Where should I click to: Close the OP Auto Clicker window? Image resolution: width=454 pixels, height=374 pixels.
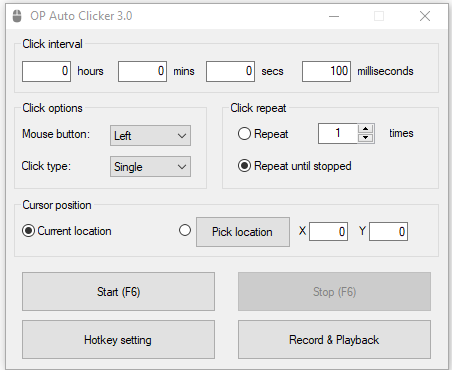(425, 16)
